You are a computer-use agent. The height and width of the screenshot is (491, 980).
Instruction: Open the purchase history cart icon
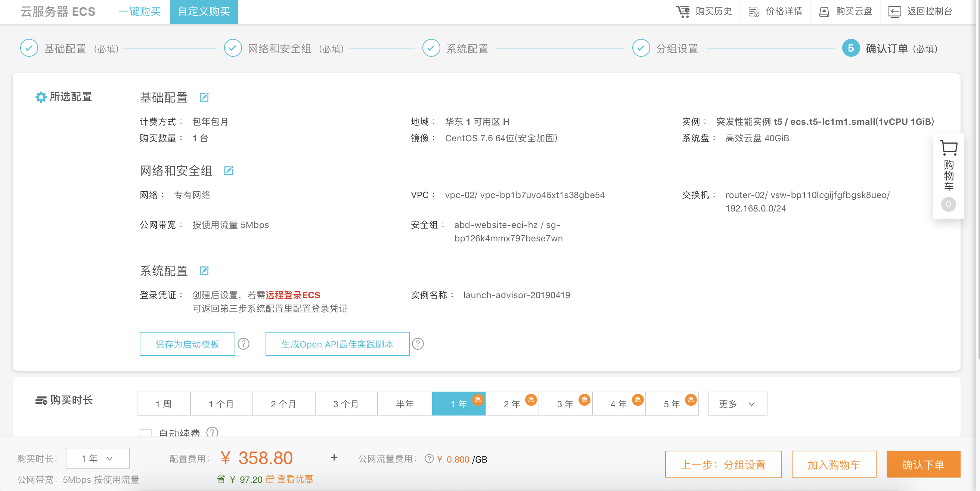click(682, 12)
